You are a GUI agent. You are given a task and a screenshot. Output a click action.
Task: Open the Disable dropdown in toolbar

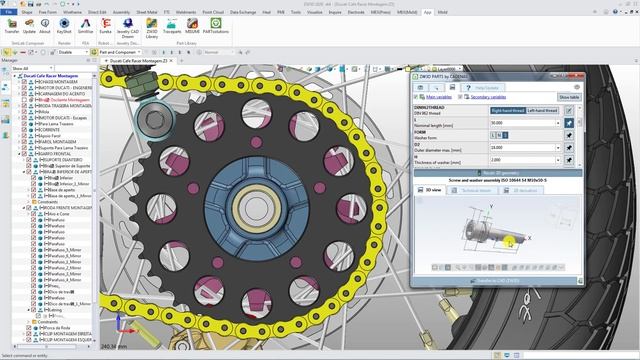pyautogui.click(x=87, y=52)
